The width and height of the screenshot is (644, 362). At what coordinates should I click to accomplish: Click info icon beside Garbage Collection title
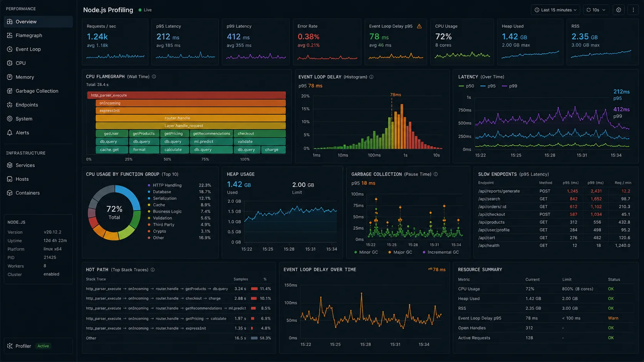point(436,174)
